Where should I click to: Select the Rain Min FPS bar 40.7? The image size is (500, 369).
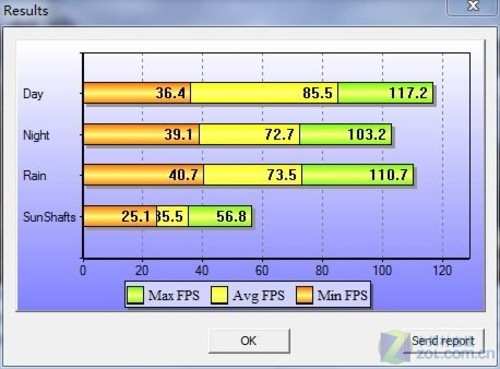click(143, 175)
